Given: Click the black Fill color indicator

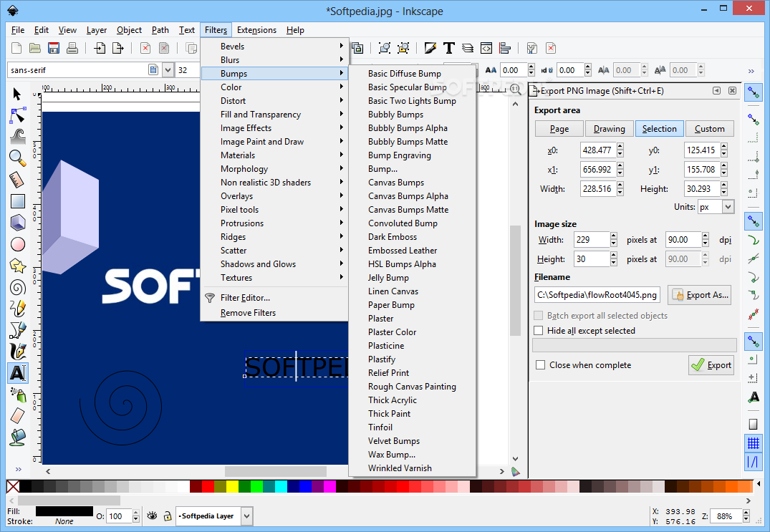Looking at the screenshot, I should click(x=64, y=511).
